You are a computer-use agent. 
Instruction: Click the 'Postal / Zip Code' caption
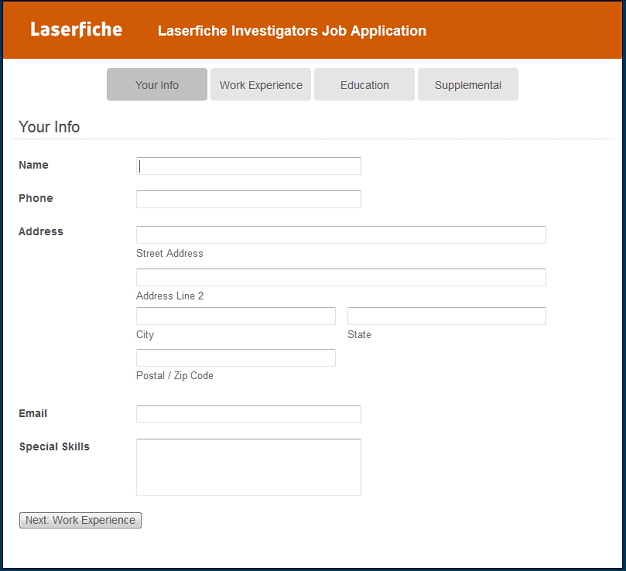point(175,375)
